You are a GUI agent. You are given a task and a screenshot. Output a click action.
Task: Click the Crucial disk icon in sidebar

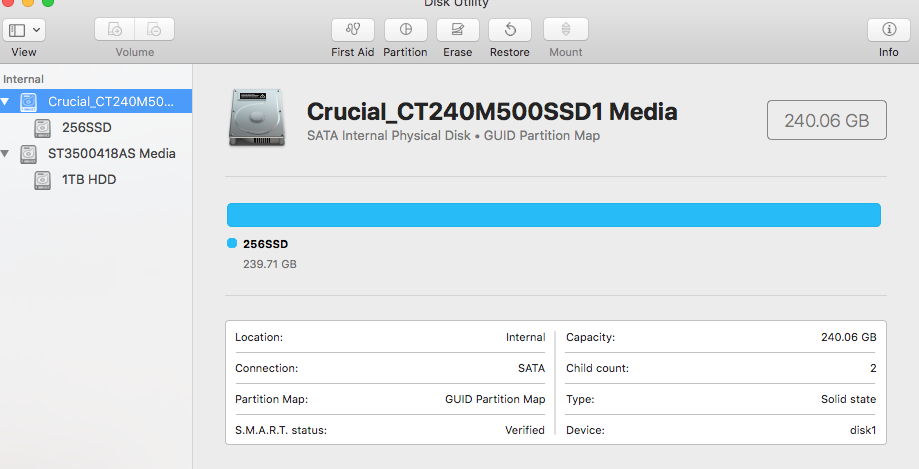click(28, 102)
